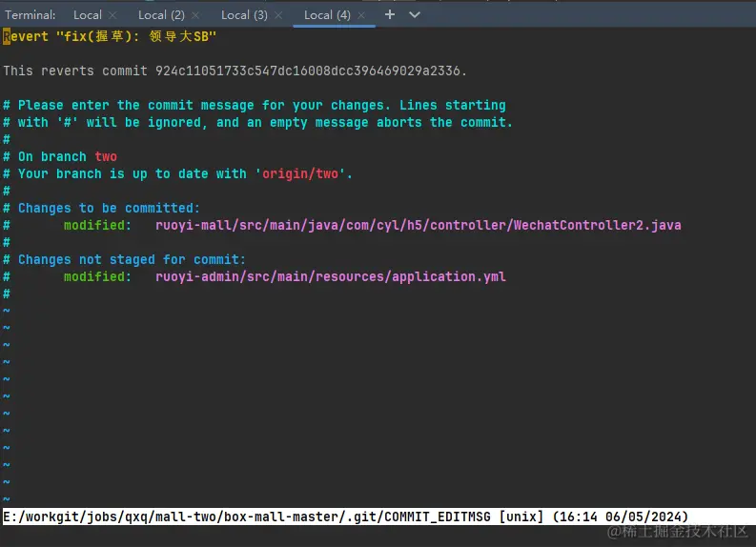756x547 pixels.
Task: Place cursor on the Revert "fix" title line
Action: coord(110,36)
